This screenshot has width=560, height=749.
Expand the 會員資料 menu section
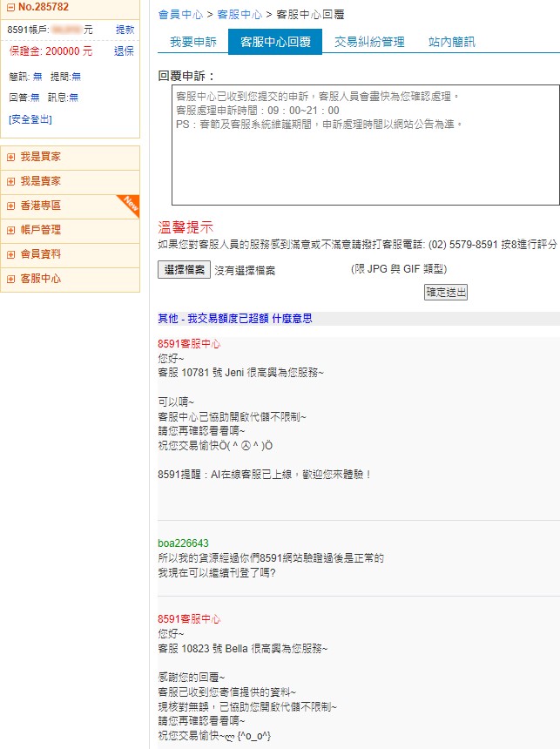tap(11, 254)
